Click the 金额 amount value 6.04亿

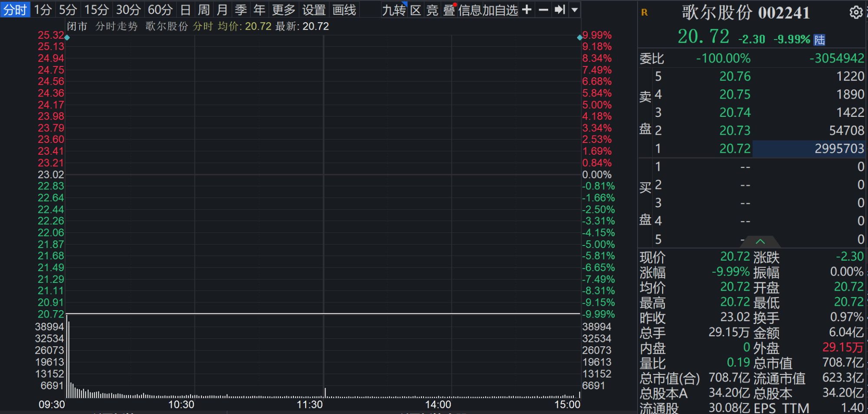click(846, 332)
